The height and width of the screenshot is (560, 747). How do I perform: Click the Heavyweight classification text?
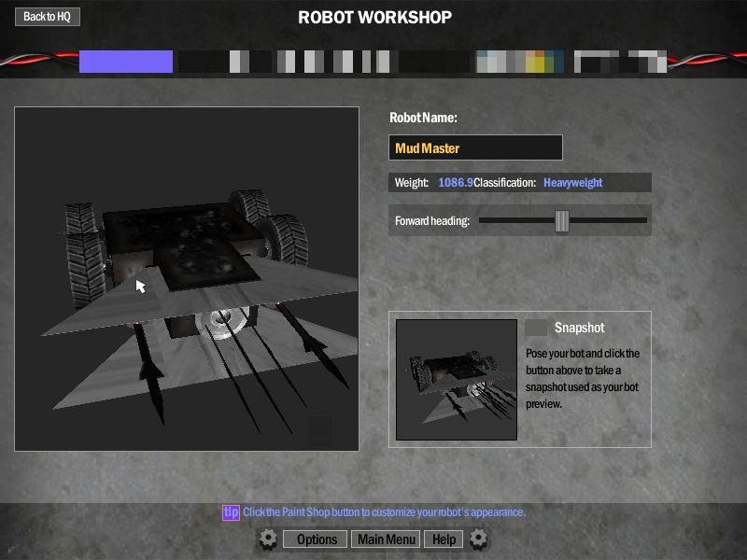(x=573, y=182)
